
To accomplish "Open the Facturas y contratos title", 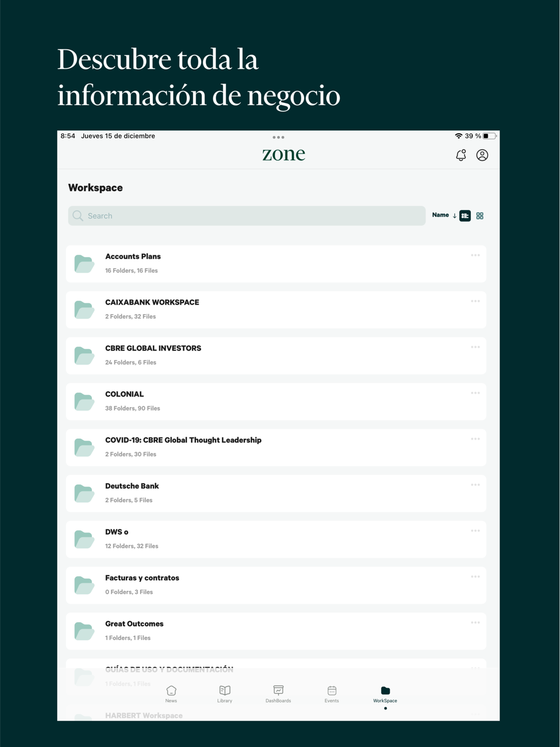I will point(142,578).
